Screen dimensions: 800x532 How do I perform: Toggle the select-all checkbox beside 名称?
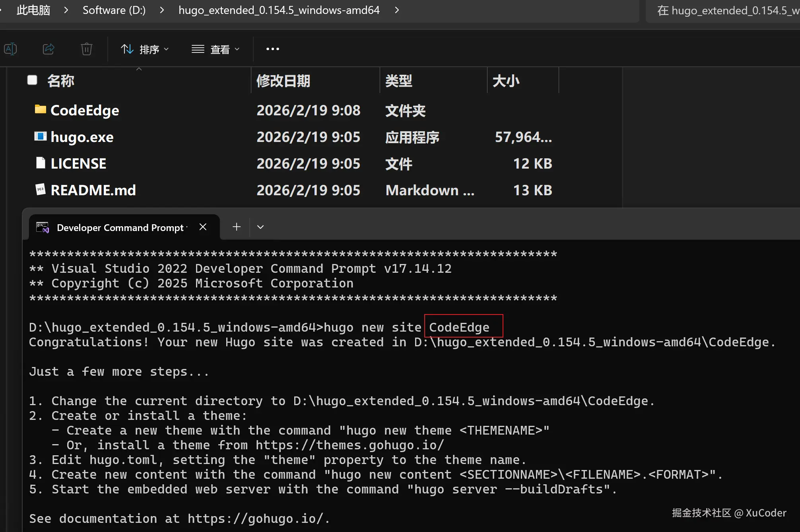coord(32,80)
